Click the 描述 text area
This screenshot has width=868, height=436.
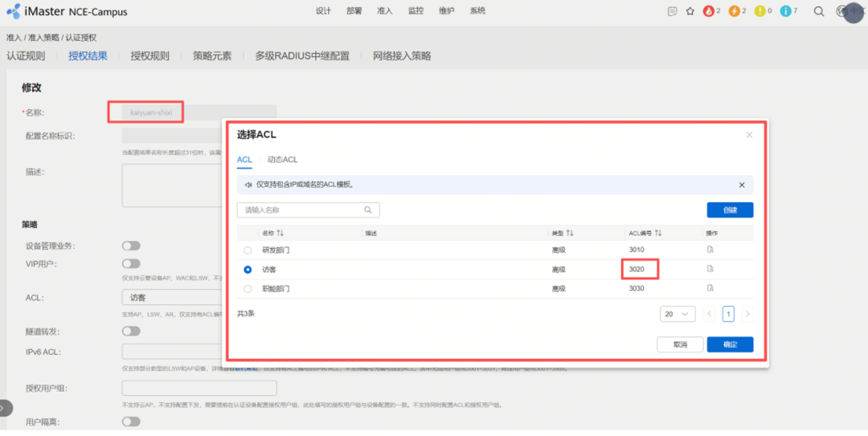(173, 185)
